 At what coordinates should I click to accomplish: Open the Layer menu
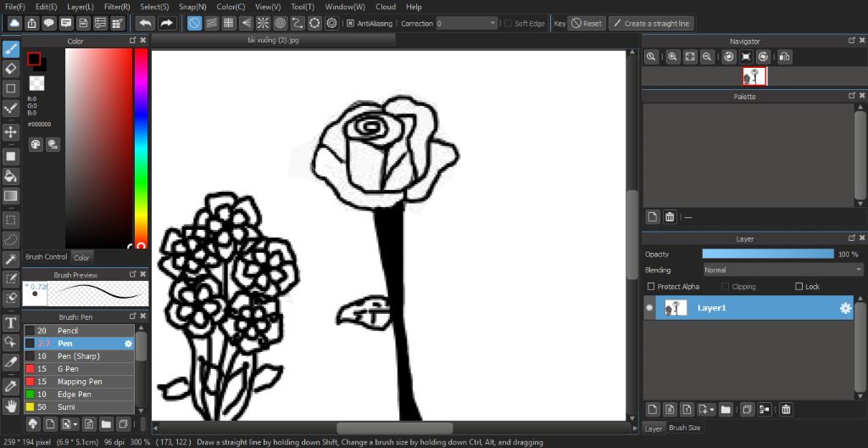click(81, 7)
